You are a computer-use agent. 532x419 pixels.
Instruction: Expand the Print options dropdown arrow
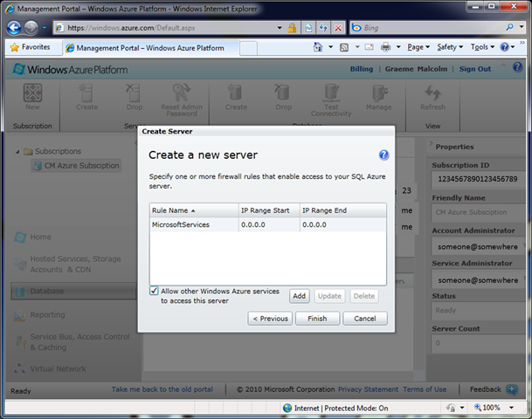point(398,47)
